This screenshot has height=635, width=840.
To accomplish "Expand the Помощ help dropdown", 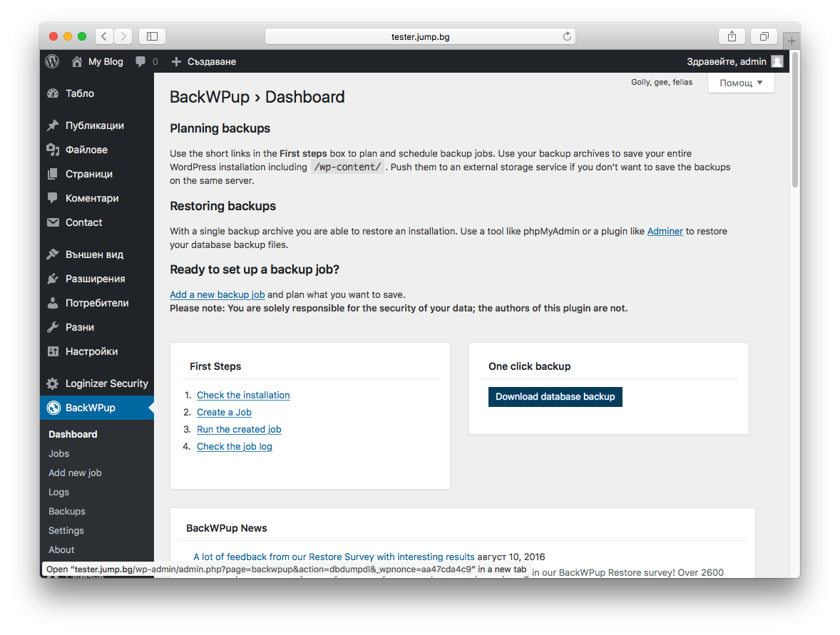I will [x=741, y=83].
